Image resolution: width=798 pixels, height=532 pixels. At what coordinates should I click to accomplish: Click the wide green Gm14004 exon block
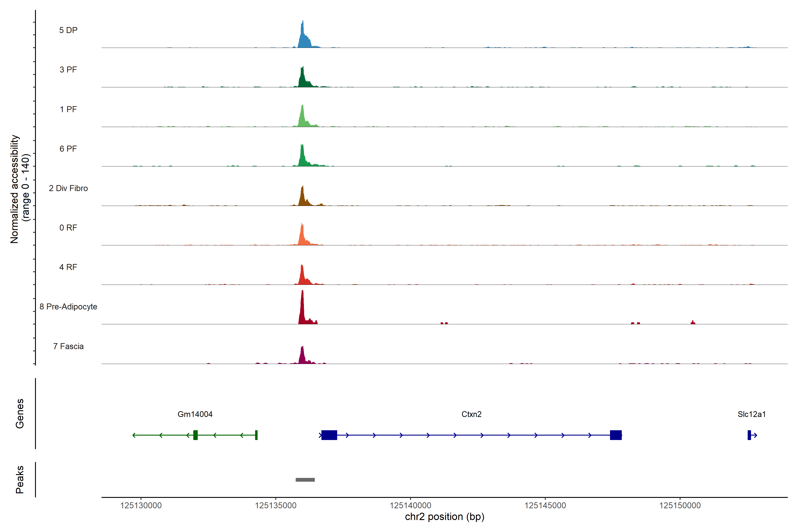196,435
